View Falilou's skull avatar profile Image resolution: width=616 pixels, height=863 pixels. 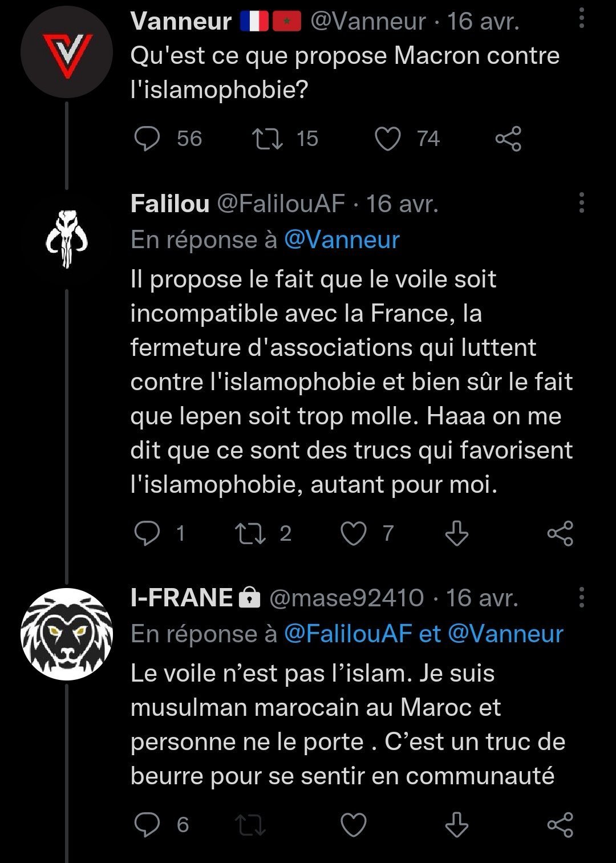pyautogui.click(x=67, y=240)
